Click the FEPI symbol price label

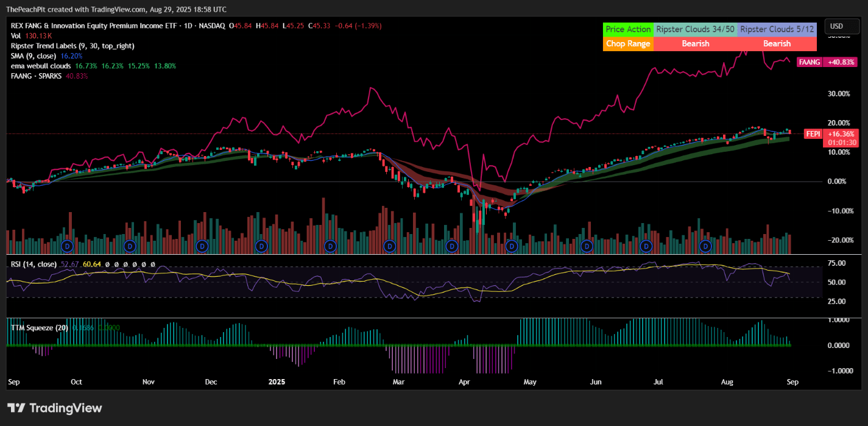tap(813, 133)
